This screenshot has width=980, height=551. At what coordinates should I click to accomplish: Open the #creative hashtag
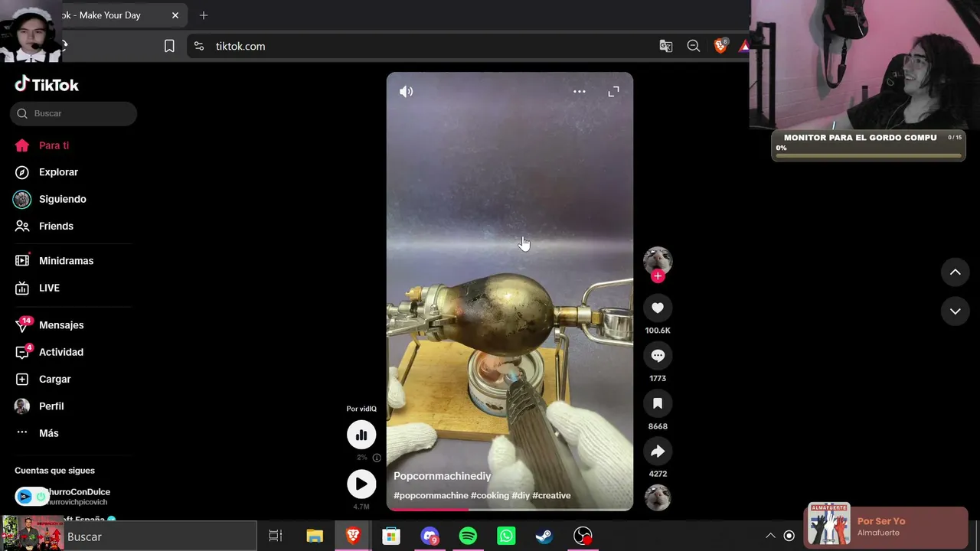(551, 495)
